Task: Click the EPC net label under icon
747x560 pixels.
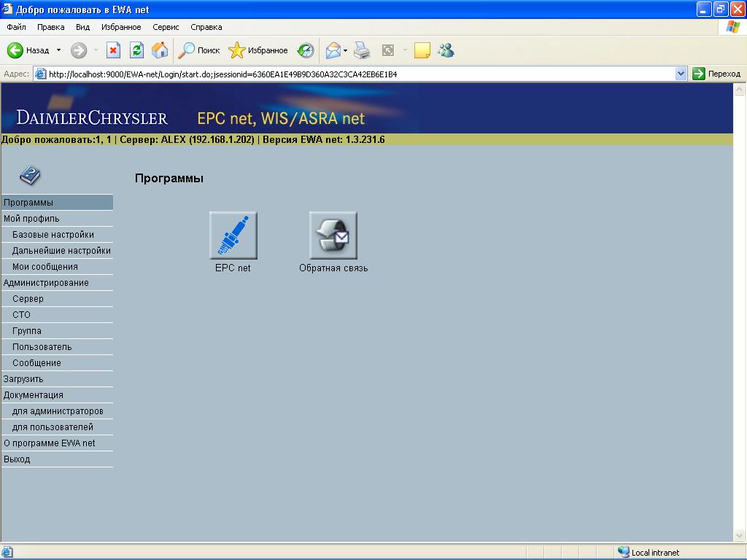Action: pos(233,268)
